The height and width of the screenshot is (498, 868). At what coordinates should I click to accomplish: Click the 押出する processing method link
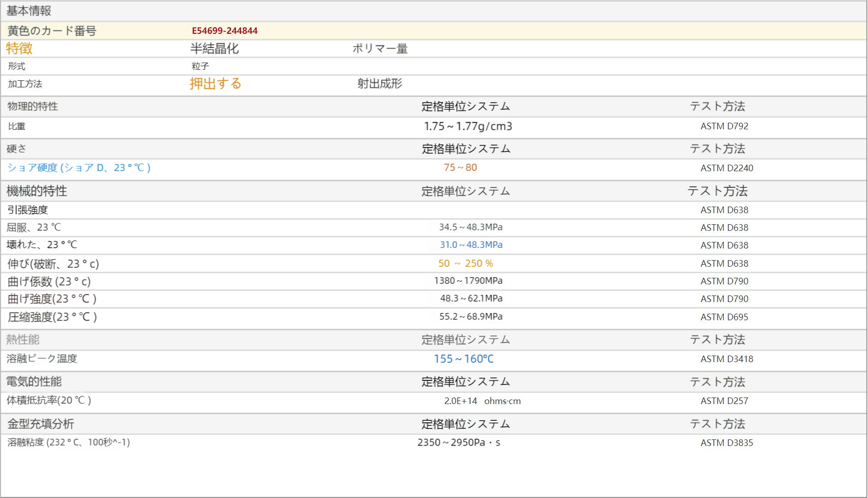[x=215, y=84]
